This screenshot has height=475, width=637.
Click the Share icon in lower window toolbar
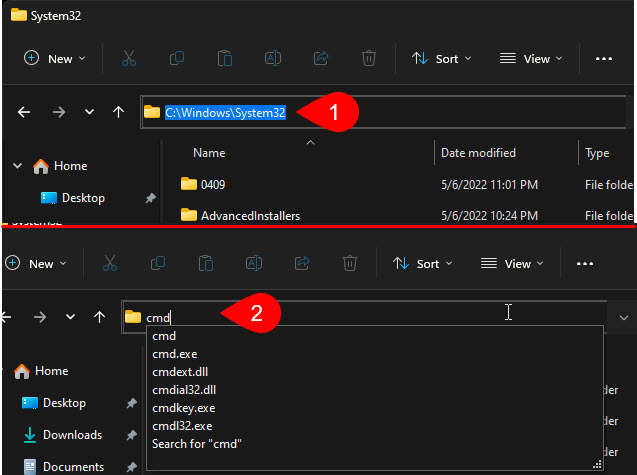tap(302, 263)
